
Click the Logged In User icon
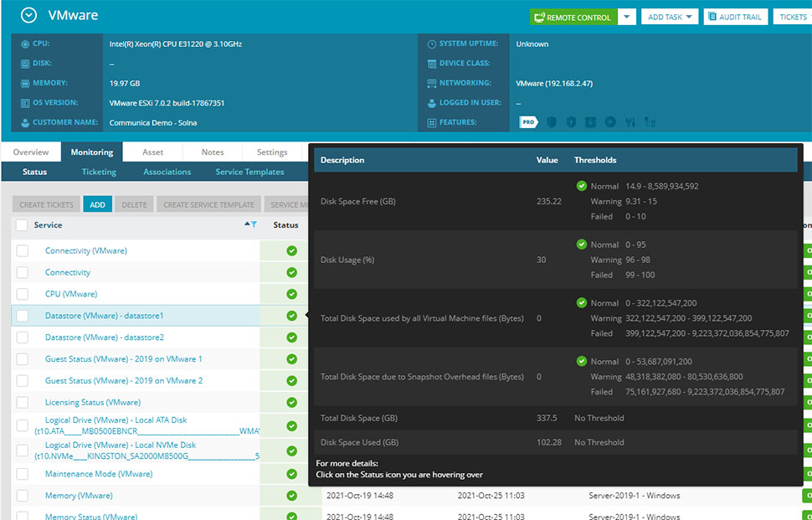click(431, 103)
